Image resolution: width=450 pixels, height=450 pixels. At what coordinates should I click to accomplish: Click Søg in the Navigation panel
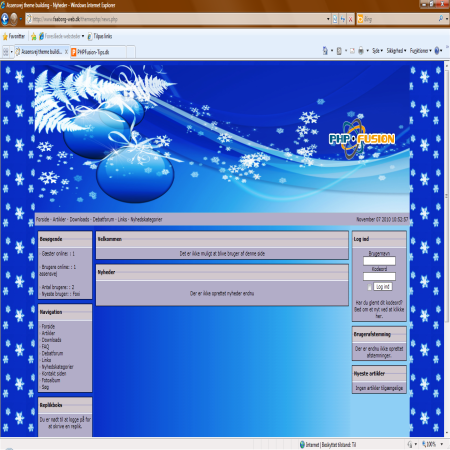tap(45, 387)
